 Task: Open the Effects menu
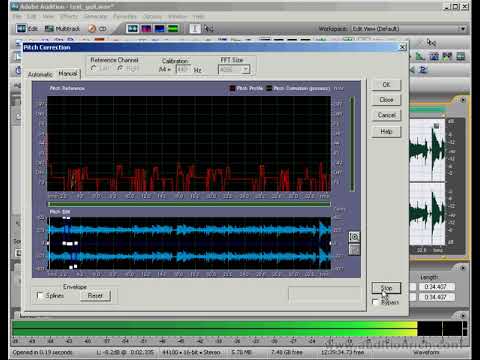[69, 16]
